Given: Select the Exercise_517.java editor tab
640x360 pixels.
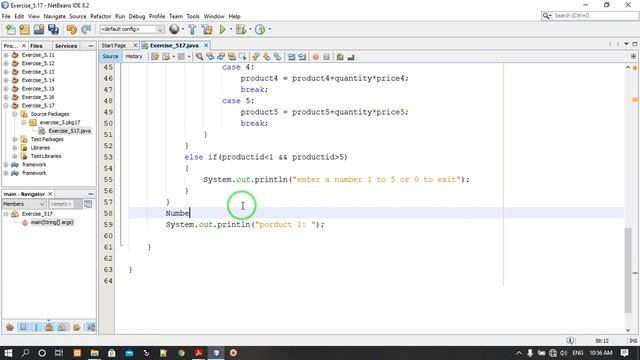Looking at the screenshot, I should click(174, 45).
